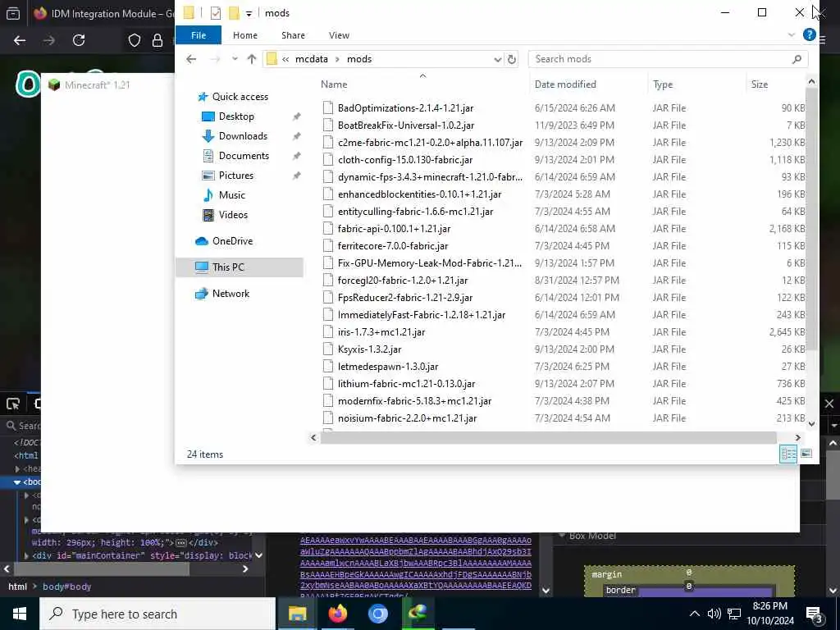The height and width of the screenshot is (630, 840).
Task: Select Desktop in navigation pane
Action: click(x=236, y=116)
